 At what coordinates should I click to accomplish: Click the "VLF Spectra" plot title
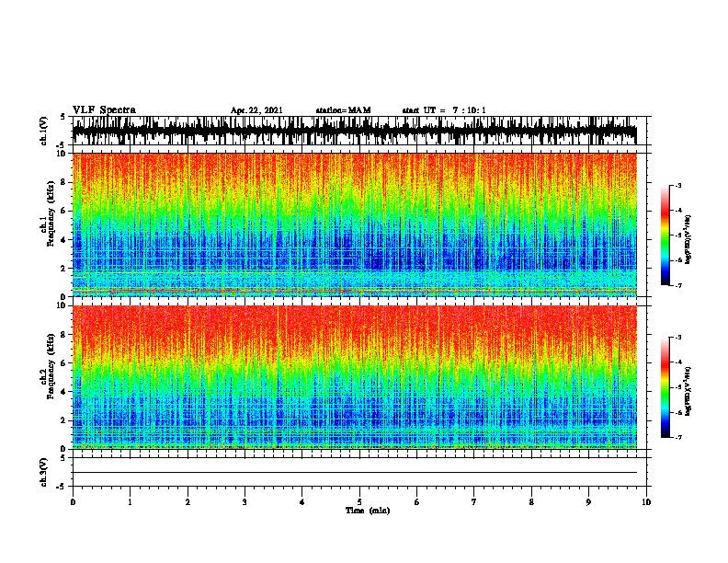(x=104, y=110)
